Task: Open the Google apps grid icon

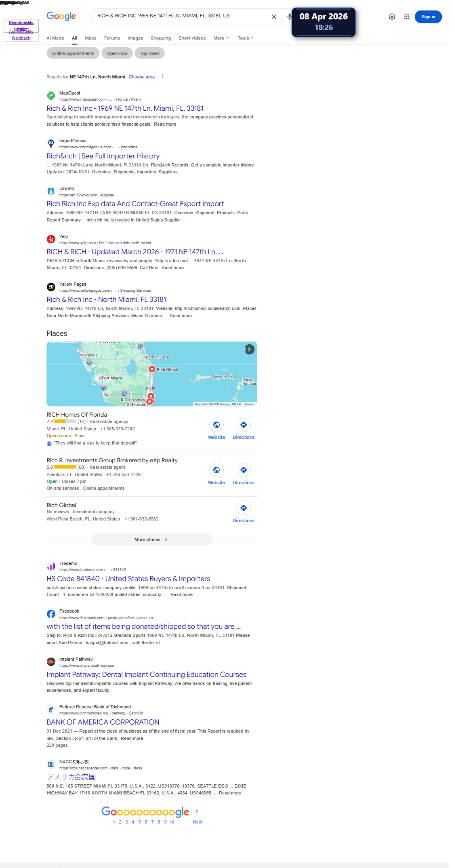Action: click(x=407, y=17)
